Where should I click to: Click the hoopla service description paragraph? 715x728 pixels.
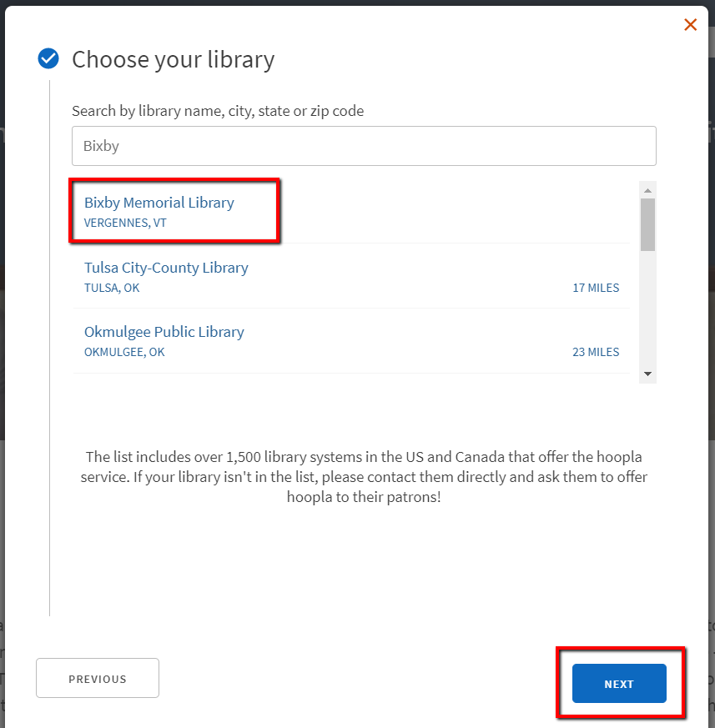coord(364,477)
